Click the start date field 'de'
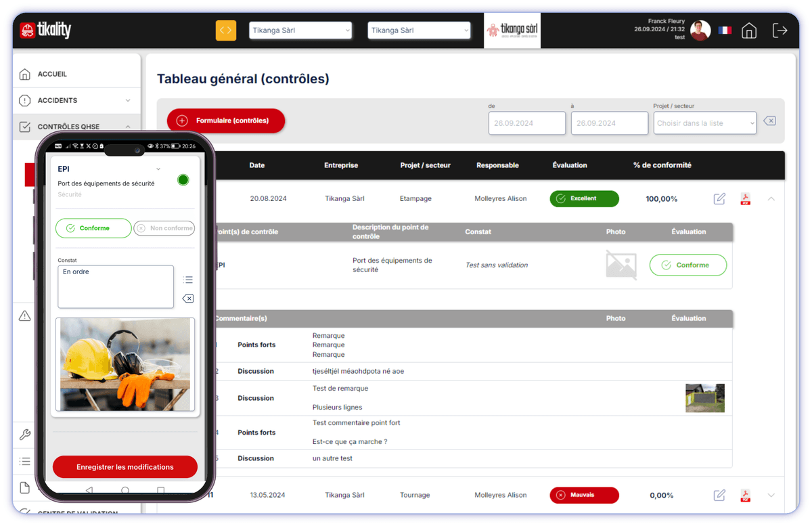 pyautogui.click(x=526, y=123)
